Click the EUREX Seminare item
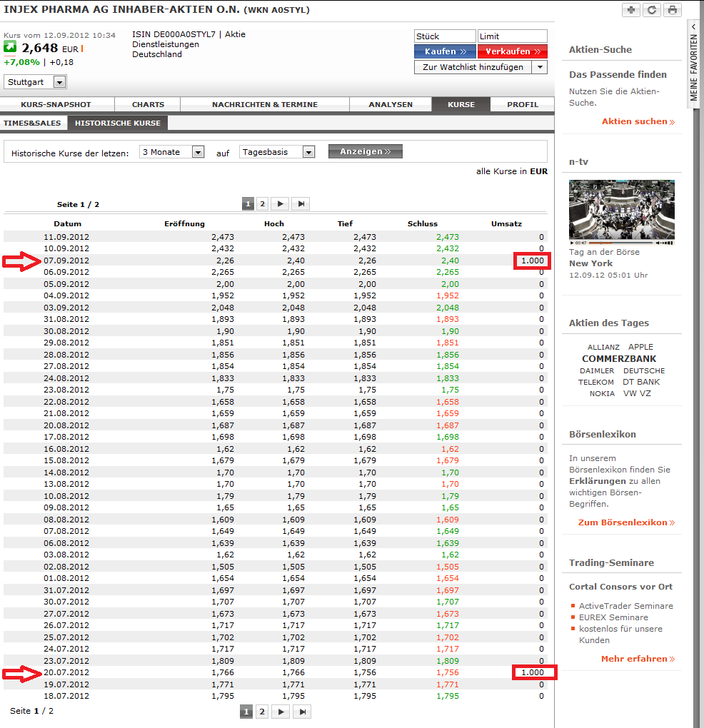This screenshot has width=704, height=728. pos(613,617)
